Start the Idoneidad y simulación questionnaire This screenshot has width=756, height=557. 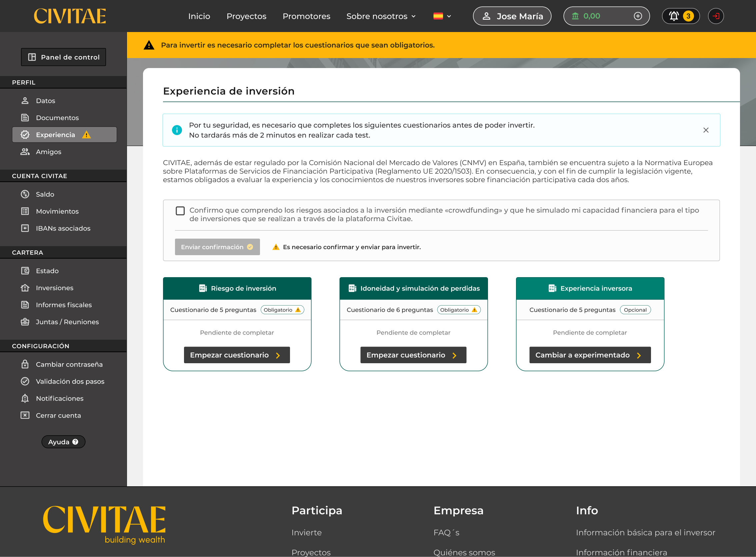tap(413, 355)
